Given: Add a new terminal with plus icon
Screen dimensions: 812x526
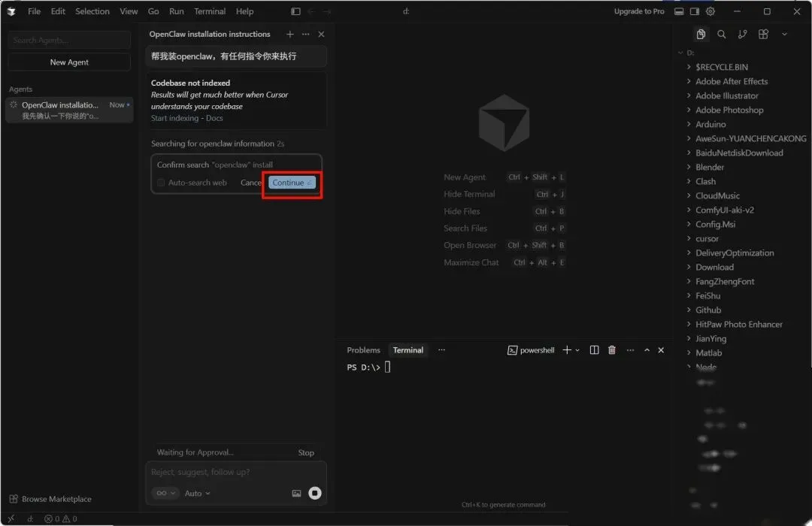Looking at the screenshot, I should (567, 350).
